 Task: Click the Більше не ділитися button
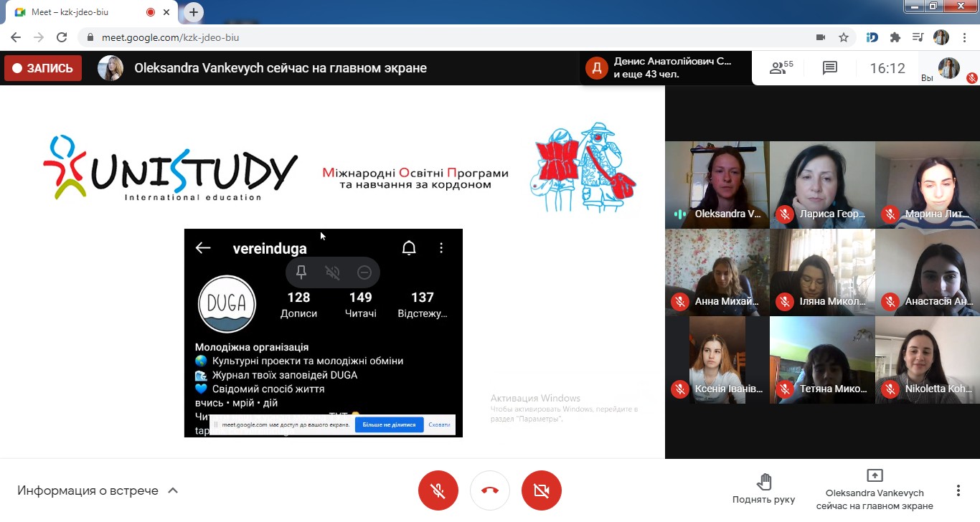pos(390,424)
